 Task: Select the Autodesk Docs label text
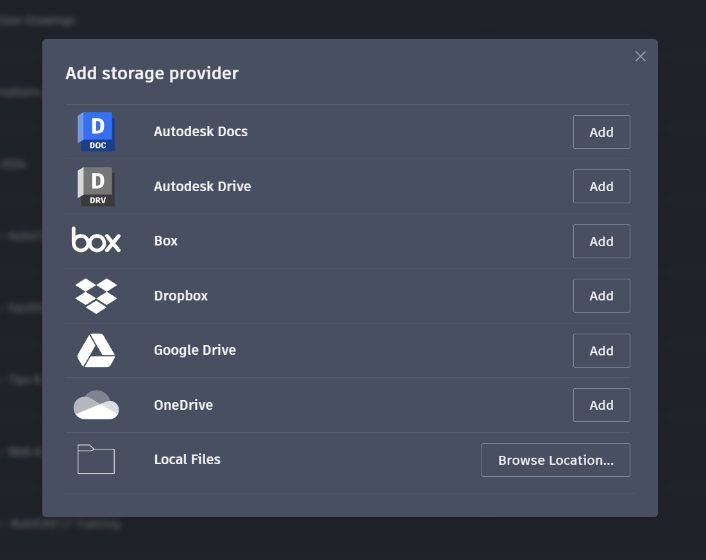(201, 132)
